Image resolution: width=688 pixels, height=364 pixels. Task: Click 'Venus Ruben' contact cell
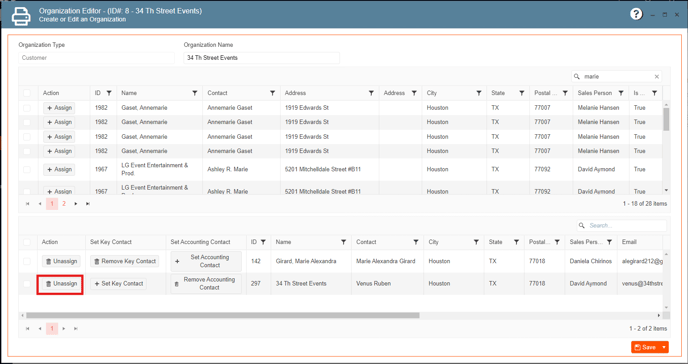373,284
